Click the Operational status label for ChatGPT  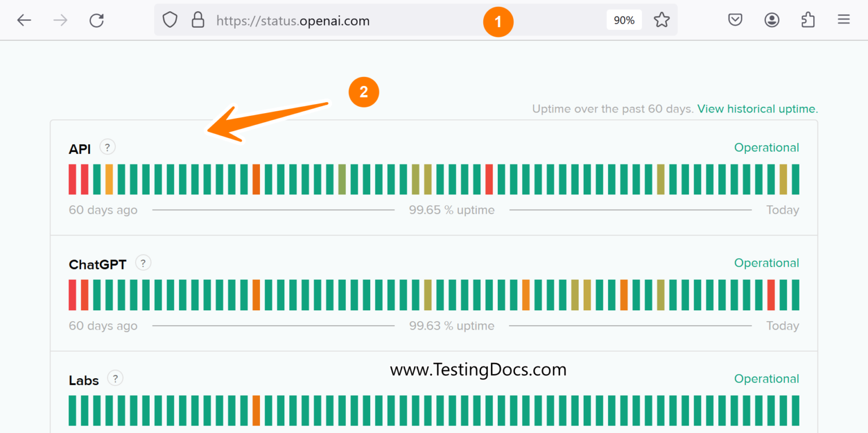tap(766, 263)
